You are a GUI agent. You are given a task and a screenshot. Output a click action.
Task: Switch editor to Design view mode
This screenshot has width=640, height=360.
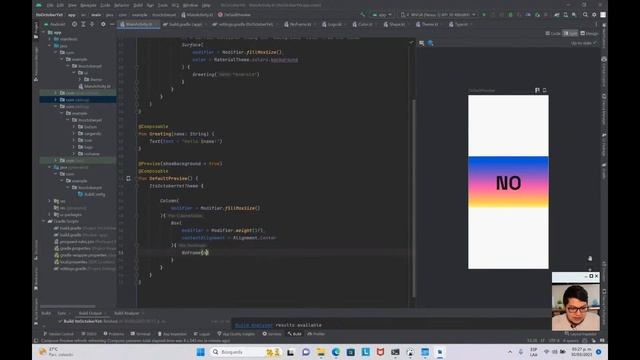click(589, 33)
